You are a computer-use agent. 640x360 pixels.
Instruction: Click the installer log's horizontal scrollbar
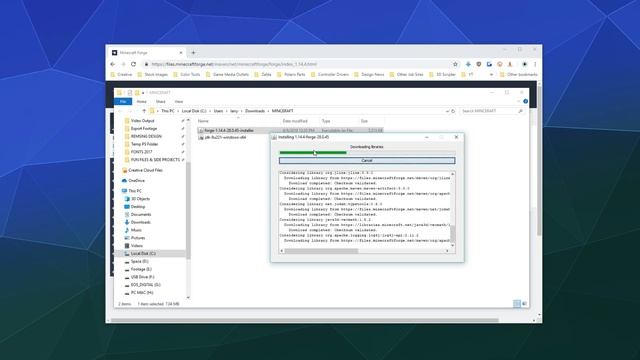[321, 251]
